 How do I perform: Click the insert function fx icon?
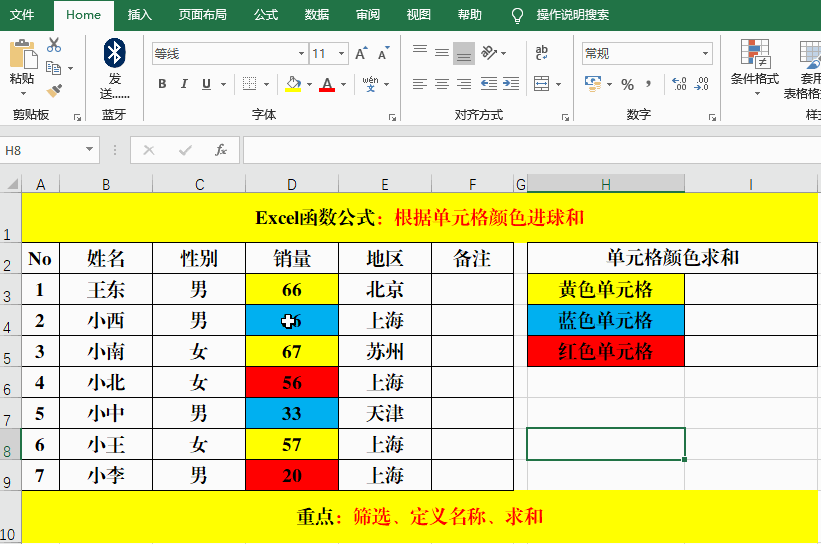221,150
